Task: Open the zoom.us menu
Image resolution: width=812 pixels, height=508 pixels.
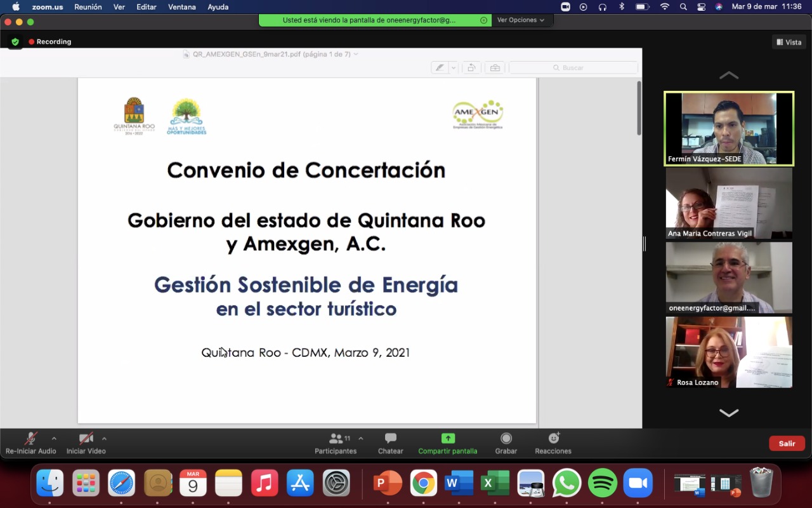Action: (48, 7)
